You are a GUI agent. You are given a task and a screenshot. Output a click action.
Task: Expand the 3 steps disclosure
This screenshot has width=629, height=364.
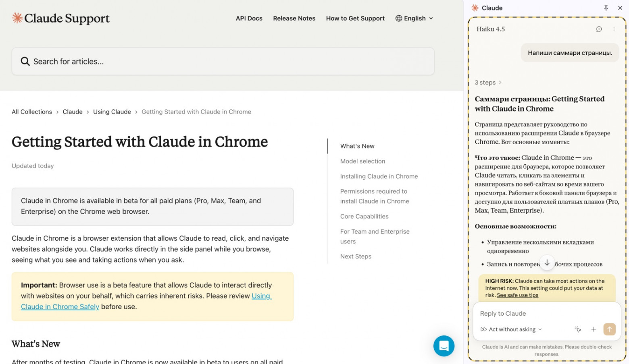click(x=488, y=83)
